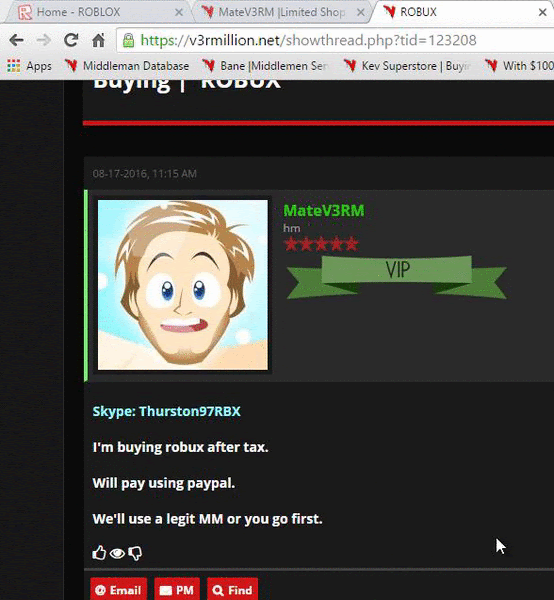This screenshot has height=600, width=554.
Task: Click the browser back arrow
Action: pyautogui.click(x=16, y=40)
